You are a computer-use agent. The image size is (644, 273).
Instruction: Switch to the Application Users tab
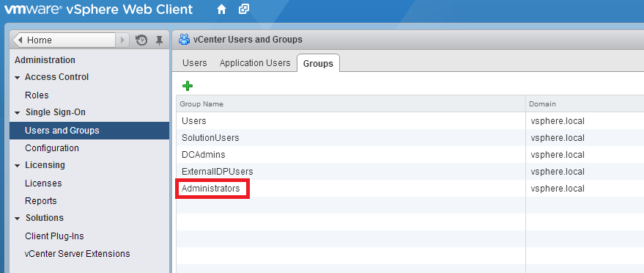click(255, 63)
